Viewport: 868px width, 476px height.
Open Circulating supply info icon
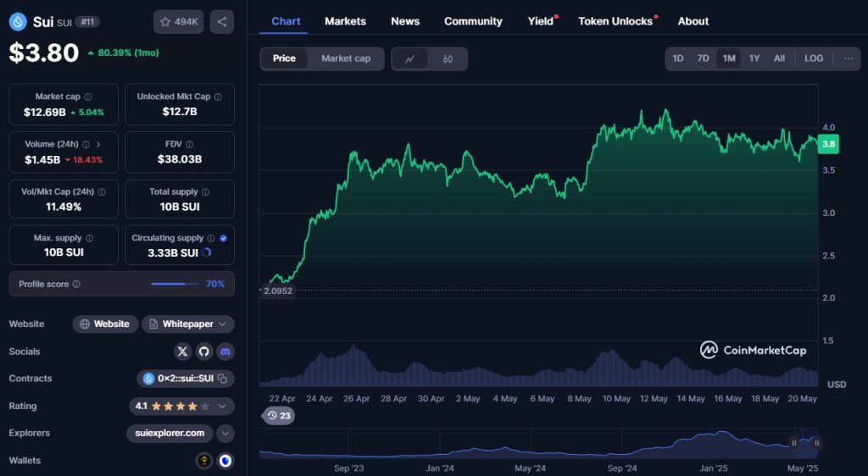click(x=211, y=238)
